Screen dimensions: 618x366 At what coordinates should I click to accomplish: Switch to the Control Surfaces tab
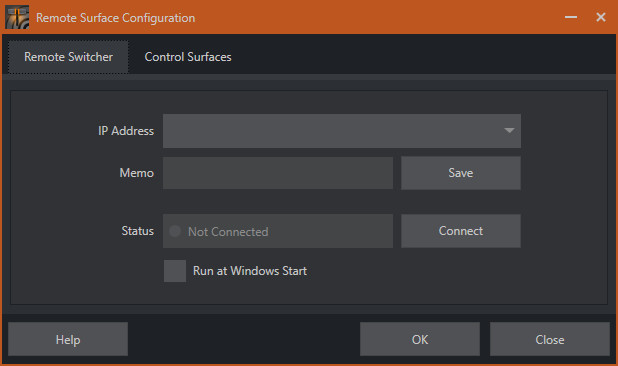(188, 57)
